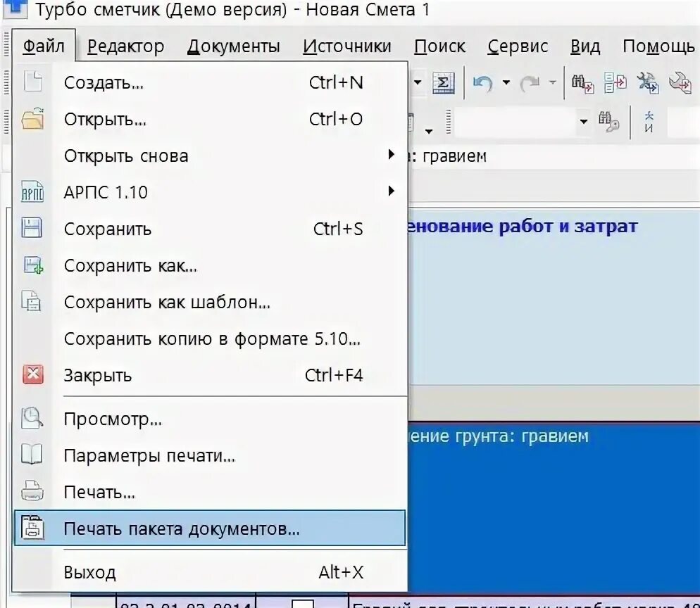Screen dimensions: 700x608
Task: Click the Undo arrow toolbar icon
Action: tap(483, 83)
